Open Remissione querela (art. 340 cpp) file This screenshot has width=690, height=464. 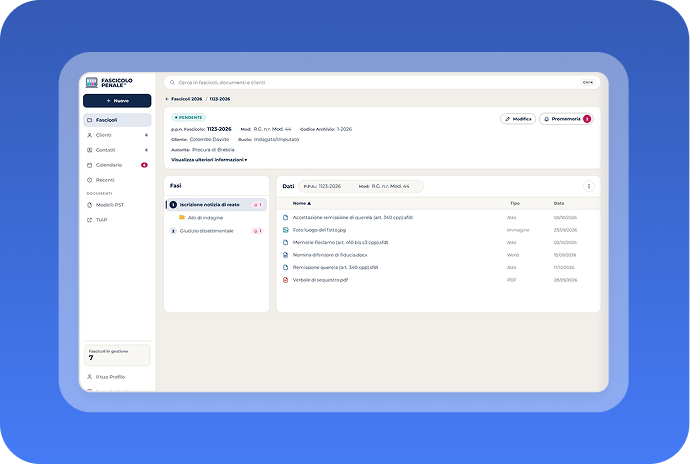click(x=335, y=267)
